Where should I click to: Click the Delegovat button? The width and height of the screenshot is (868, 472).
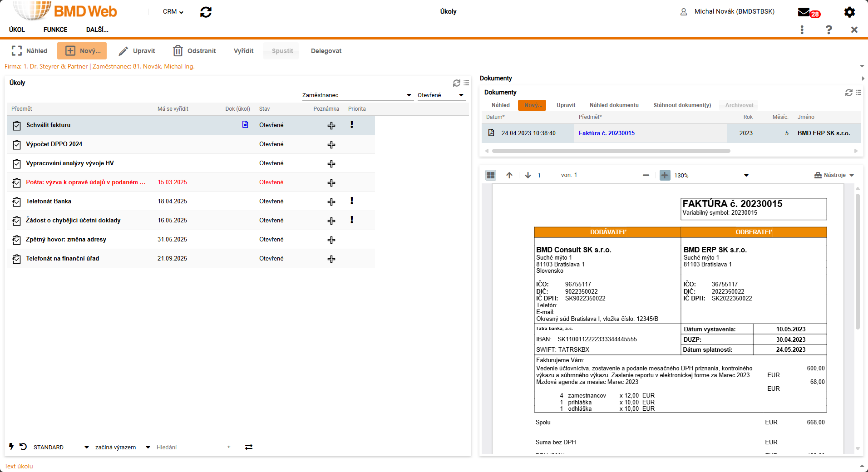326,51
